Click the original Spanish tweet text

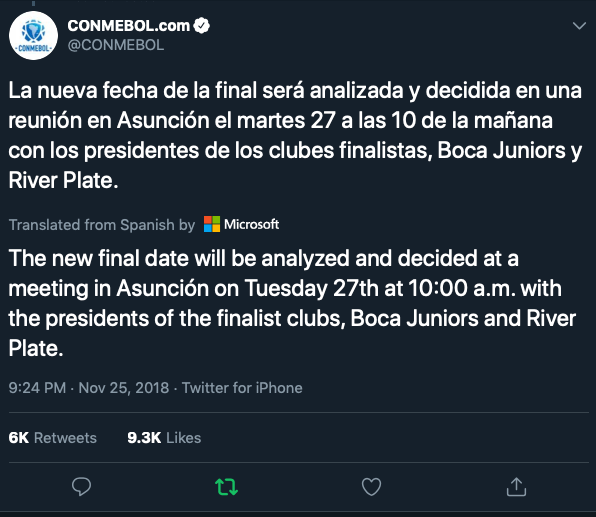click(x=295, y=135)
